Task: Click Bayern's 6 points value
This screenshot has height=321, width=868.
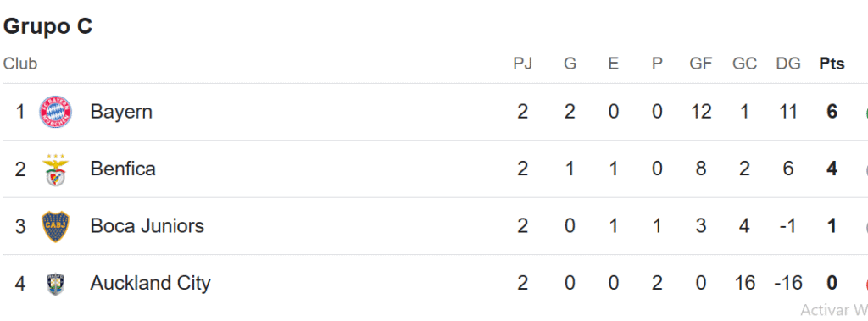Action: [x=832, y=113]
